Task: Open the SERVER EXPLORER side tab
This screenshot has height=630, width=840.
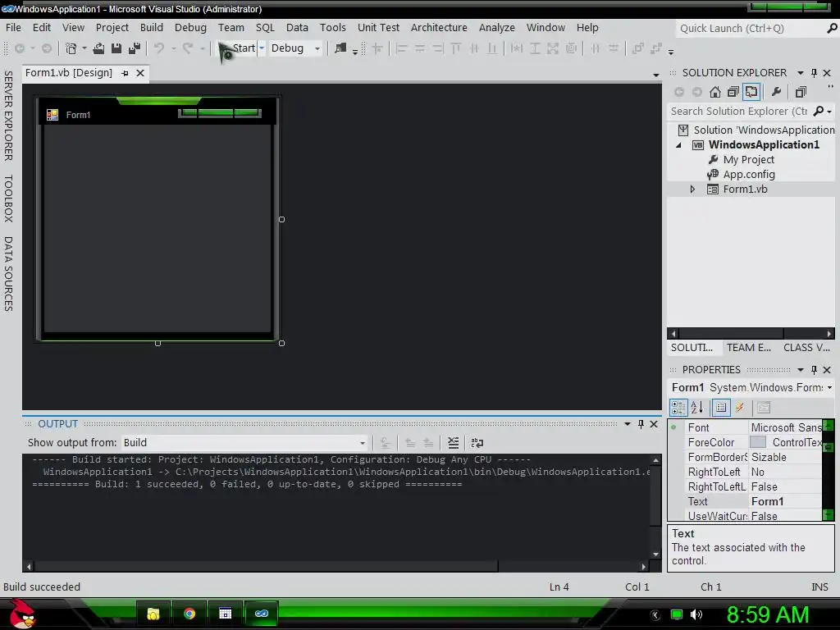Action: click(8, 115)
